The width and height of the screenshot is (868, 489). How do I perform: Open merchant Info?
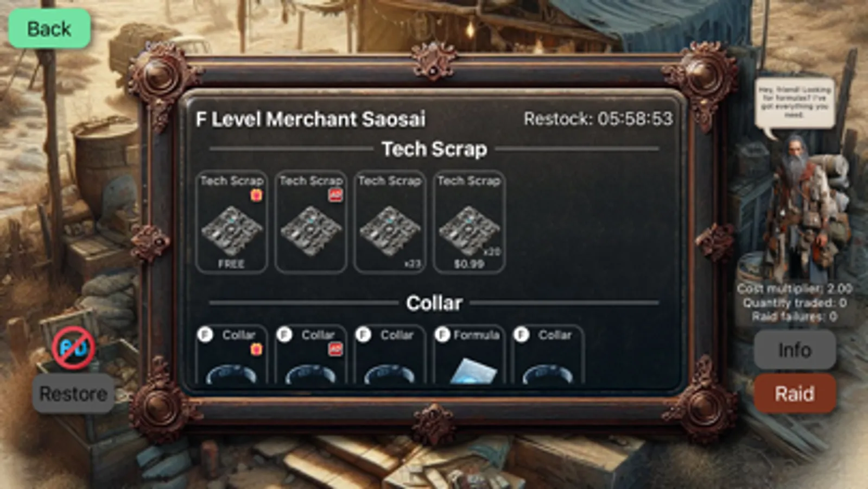point(795,350)
